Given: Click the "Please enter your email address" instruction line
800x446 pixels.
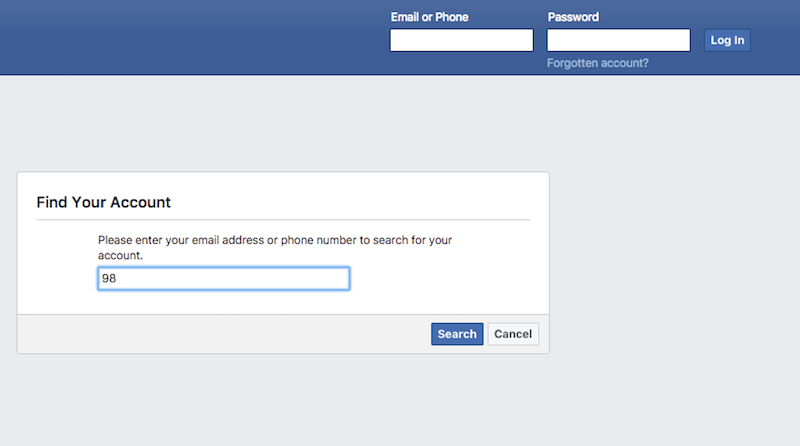Looking at the screenshot, I should pos(277,240).
